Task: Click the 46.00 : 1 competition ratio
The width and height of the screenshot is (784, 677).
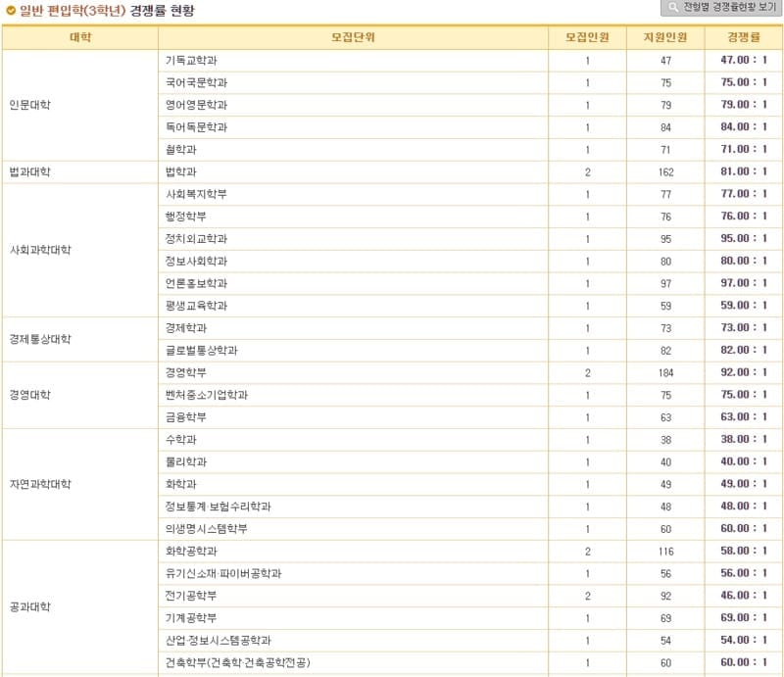Action: [x=744, y=596]
